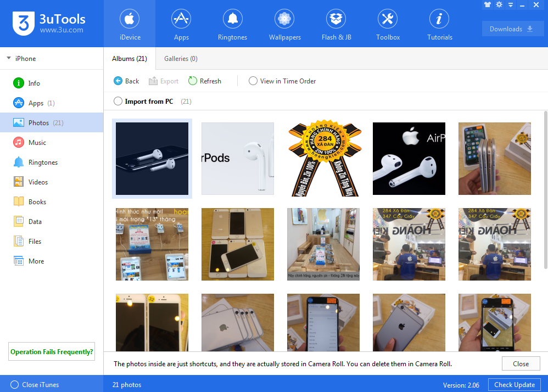548x392 pixels.
Task: Select AirPods on dark phone photo
Action: 152,159
